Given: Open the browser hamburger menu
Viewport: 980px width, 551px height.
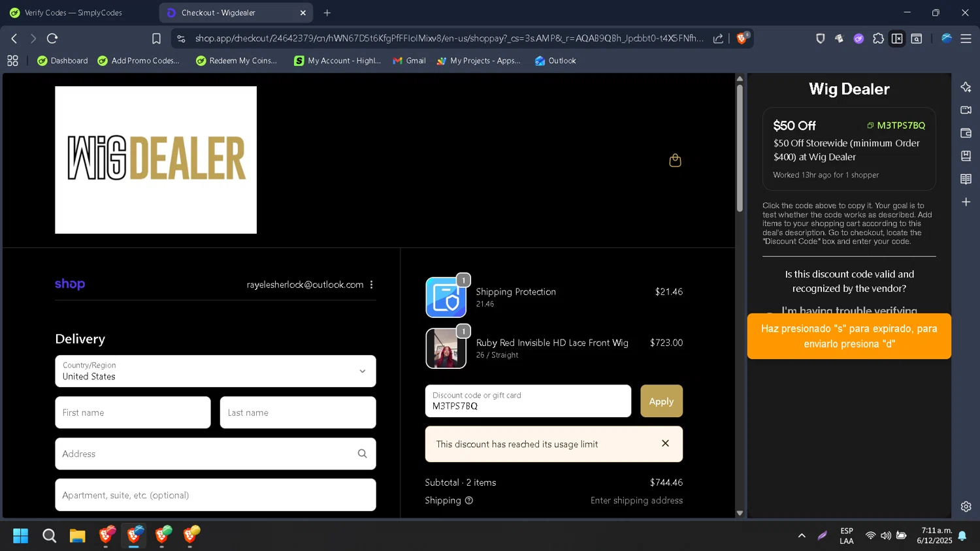Looking at the screenshot, I should [x=966, y=39].
